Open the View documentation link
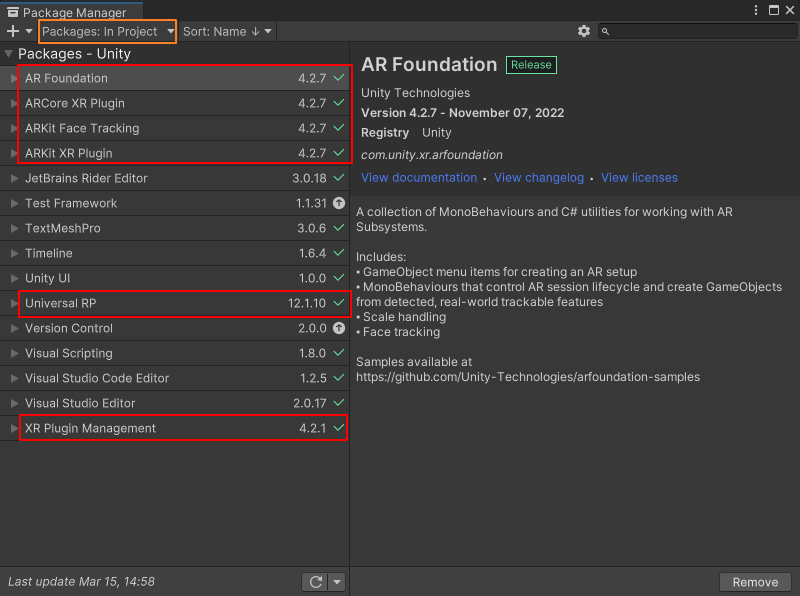Viewport: 800px width, 596px height. pos(419,178)
